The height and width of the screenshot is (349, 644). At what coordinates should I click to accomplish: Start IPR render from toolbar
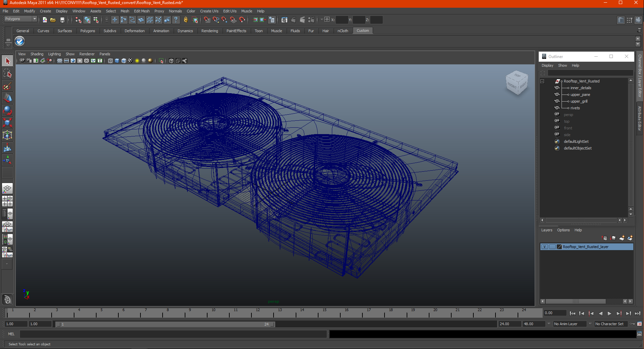302,20
